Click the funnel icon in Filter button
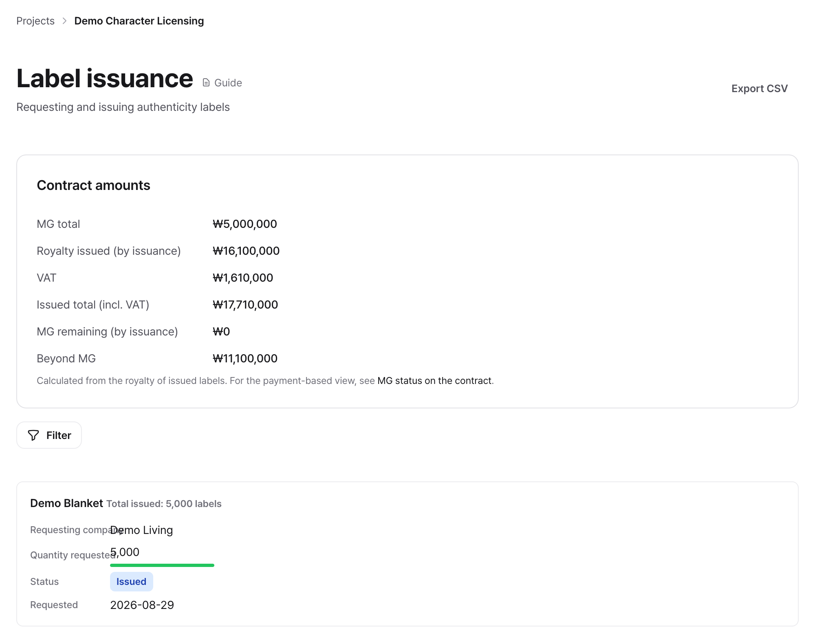The width and height of the screenshot is (815, 644). pyautogui.click(x=33, y=435)
